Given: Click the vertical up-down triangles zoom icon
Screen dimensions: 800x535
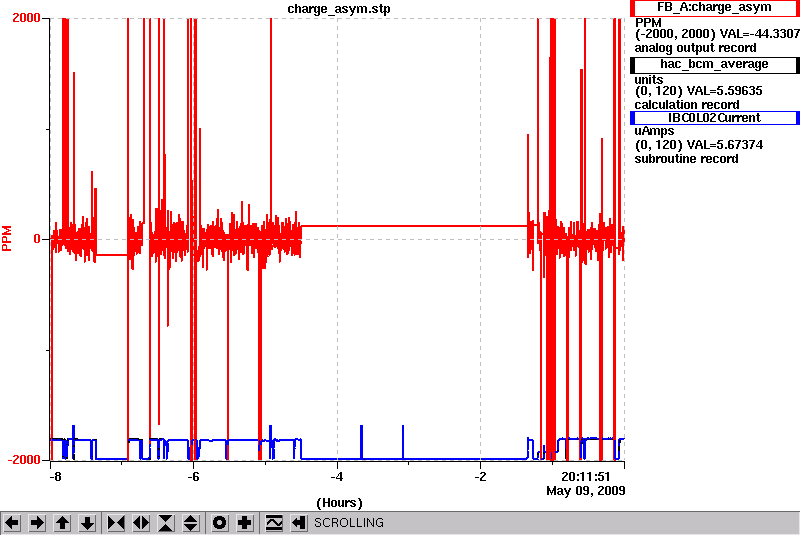Looking at the screenshot, I should coord(191,523).
